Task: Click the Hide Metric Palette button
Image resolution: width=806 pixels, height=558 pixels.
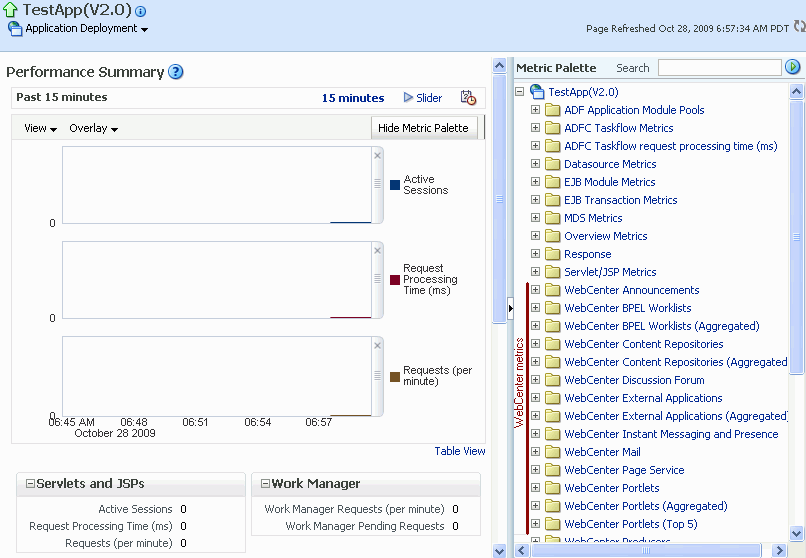Action: [x=424, y=128]
